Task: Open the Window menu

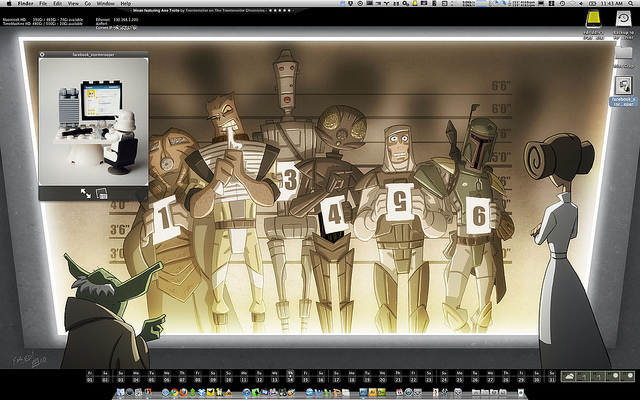Action: [x=106, y=3]
